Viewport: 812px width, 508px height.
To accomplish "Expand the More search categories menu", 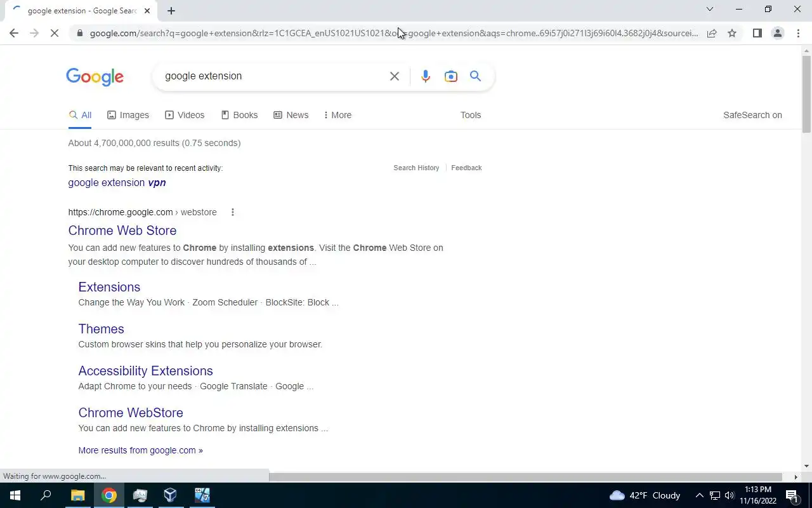I will [337, 115].
